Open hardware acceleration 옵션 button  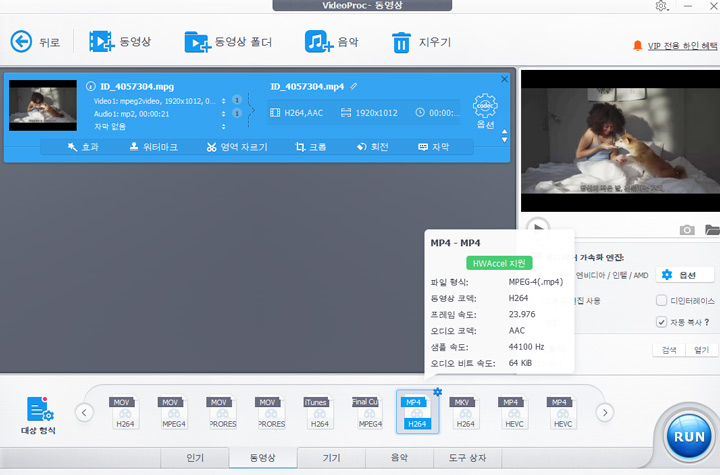tap(685, 275)
